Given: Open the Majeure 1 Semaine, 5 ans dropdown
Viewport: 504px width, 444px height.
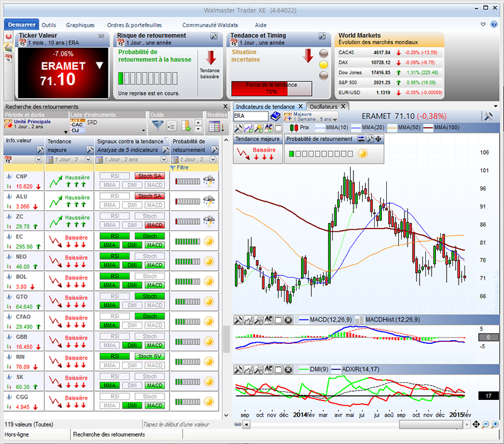Looking at the screenshot, I should pyautogui.click(x=311, y=117).
